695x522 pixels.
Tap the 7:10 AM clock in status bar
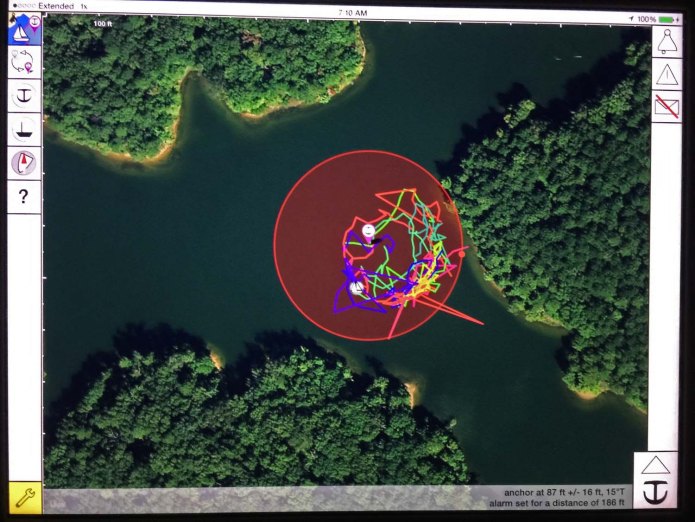point(352,13)
